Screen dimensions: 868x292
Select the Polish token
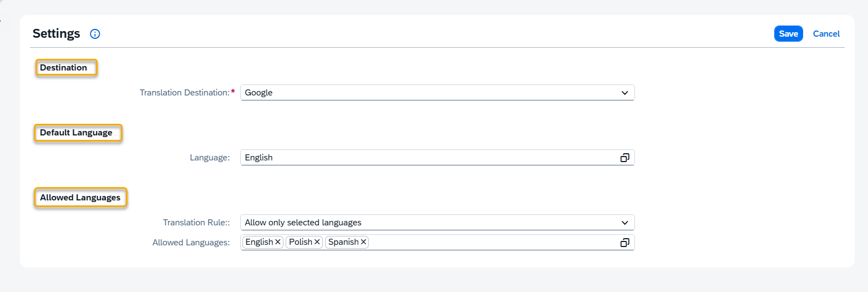[x=301, y=242]
